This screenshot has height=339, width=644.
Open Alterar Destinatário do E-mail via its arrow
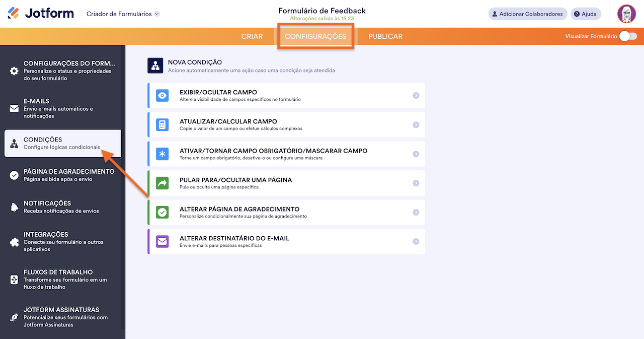tap(416, 241)
